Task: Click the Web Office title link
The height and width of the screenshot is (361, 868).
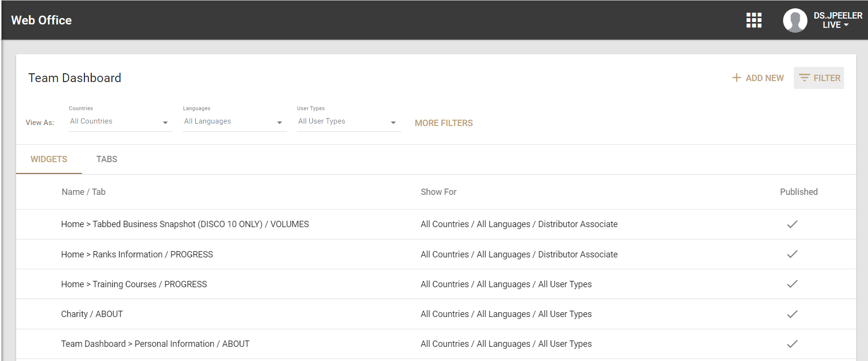Action: click(41, 20)
